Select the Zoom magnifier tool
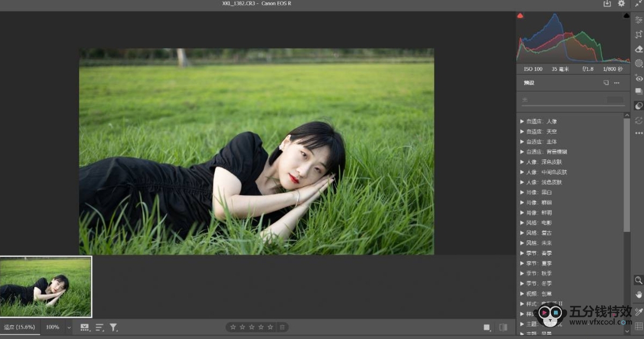This screenshot has height=339, width=644. (x=639, y=280)
